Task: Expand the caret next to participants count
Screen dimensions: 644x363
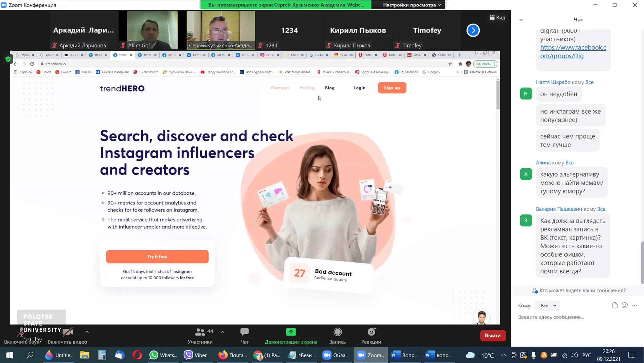Action: (x=222, y=332)
